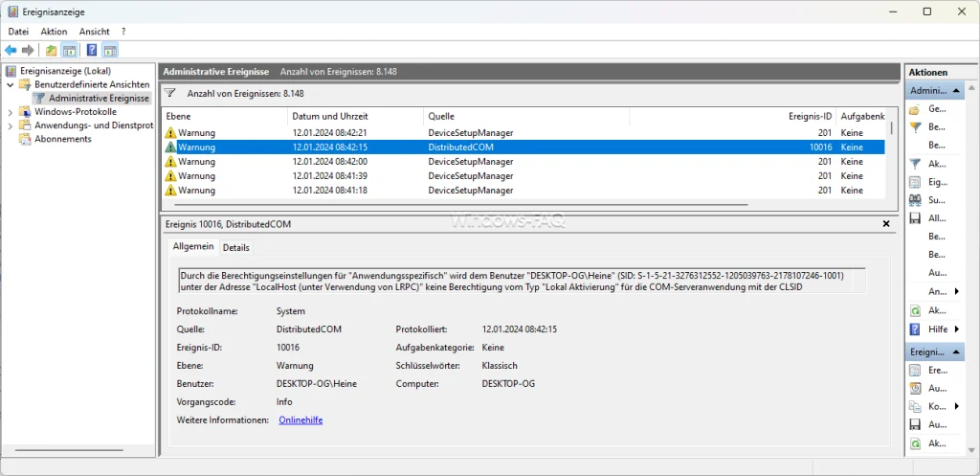Viewport: 980px width, 476px height.
Task: Click the up-one-level folder toolbar icon
Action: [51, 50]
